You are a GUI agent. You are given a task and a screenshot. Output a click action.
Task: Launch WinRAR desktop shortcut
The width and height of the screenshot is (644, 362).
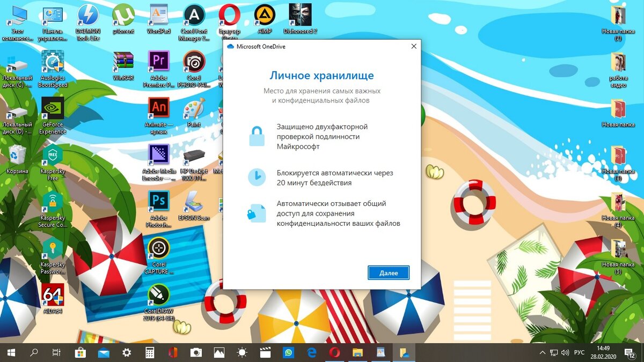coord(123,66)
